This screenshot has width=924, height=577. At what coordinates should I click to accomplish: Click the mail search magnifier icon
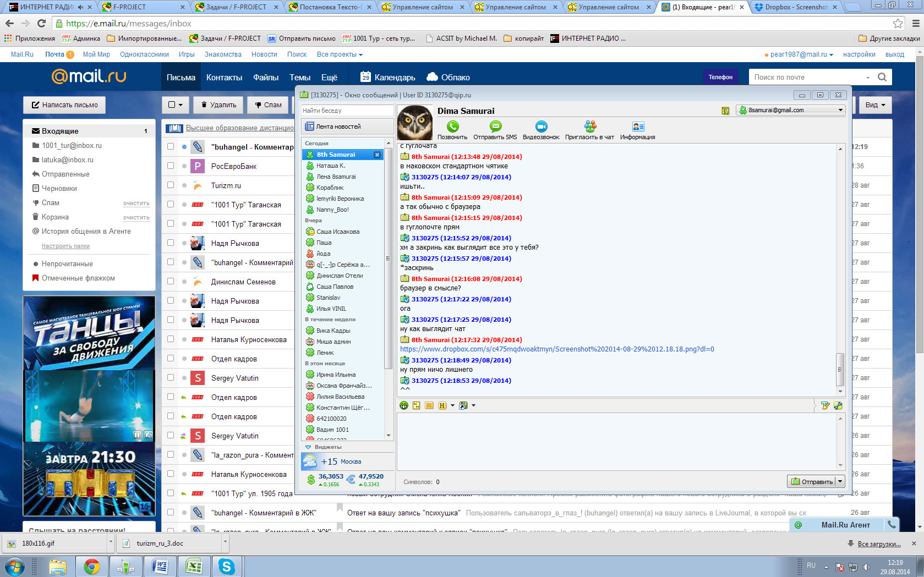882,77
